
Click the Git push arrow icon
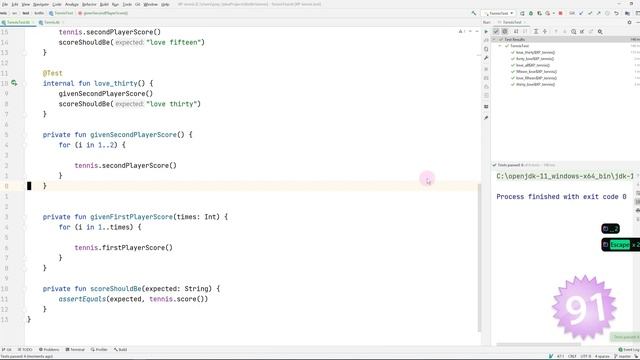coord(598,13)
